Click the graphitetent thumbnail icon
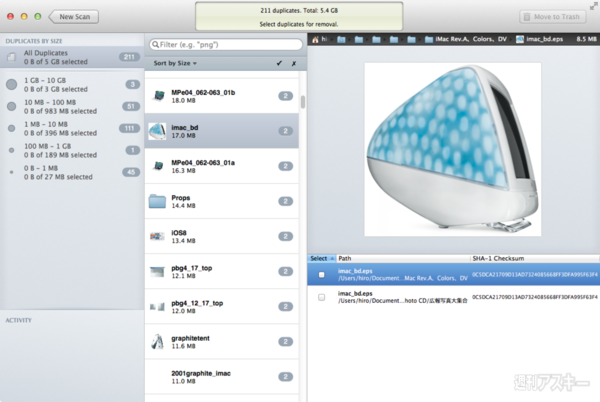The image size is (600, 402). pos(157,342)
